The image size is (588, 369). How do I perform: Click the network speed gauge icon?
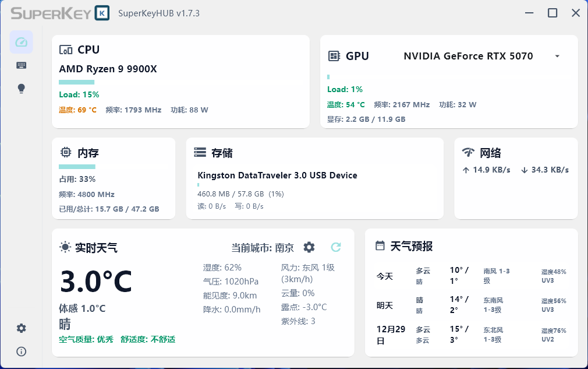point(468,153)
